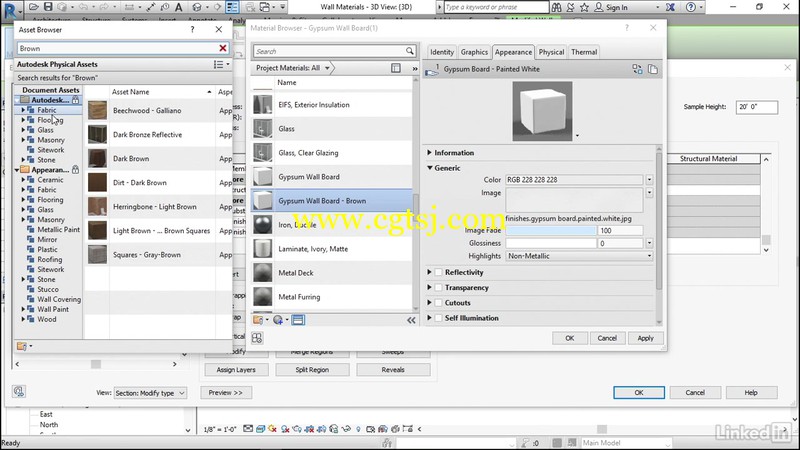Toggle the library panel view icon beside Project Materials
The image size is (800, 450).
[396, 68]
